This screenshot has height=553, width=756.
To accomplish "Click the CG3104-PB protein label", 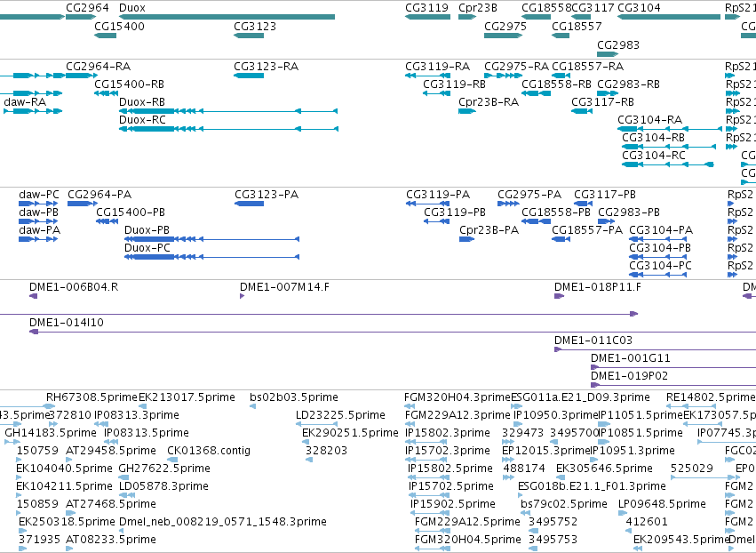I will 660,248.
